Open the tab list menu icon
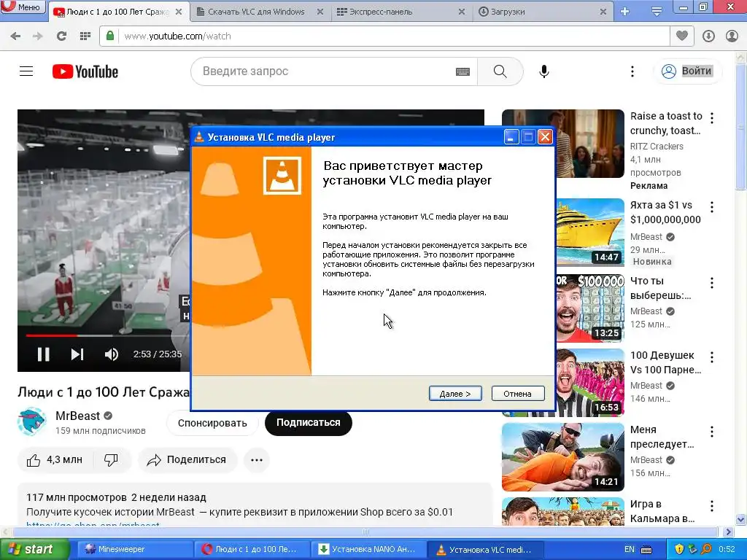 tap(657, 12)
